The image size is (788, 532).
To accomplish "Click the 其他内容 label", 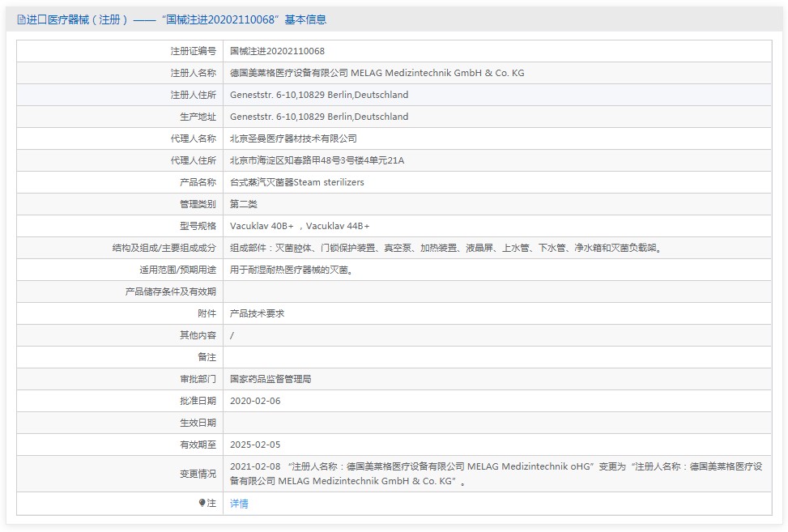I will click(x=198, y=335).
